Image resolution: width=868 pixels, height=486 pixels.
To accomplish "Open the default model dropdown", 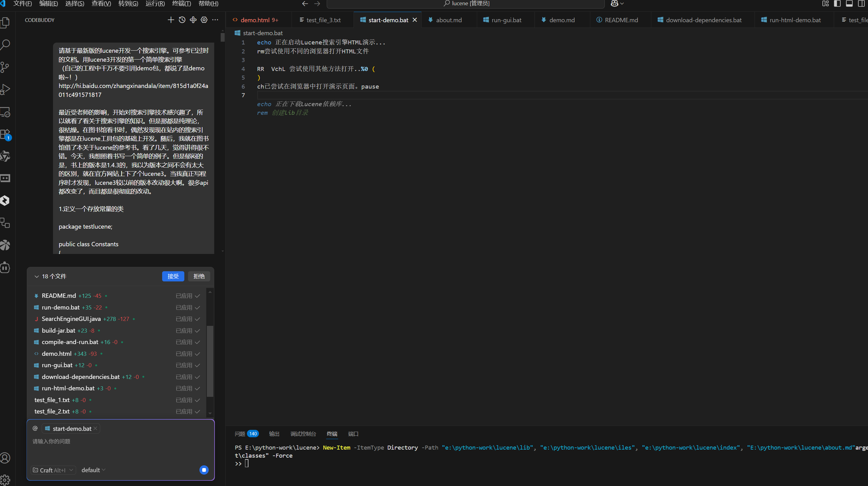I will click(93, 470).
